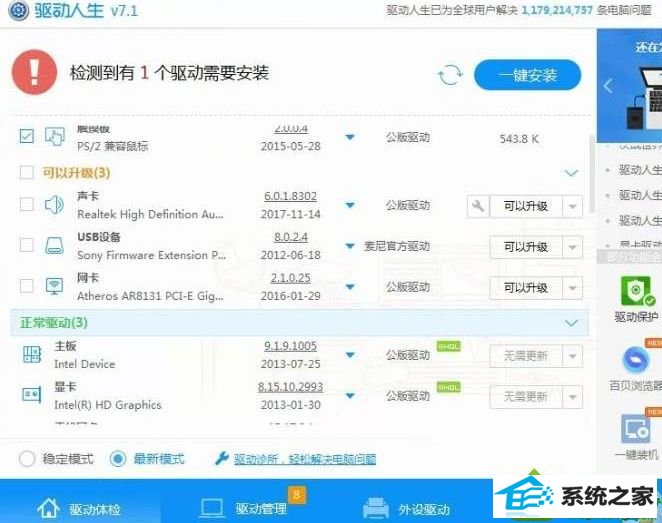Click the driver list vertical scrollbar
This screenshot has width=662, height=523.
point(592,173)
